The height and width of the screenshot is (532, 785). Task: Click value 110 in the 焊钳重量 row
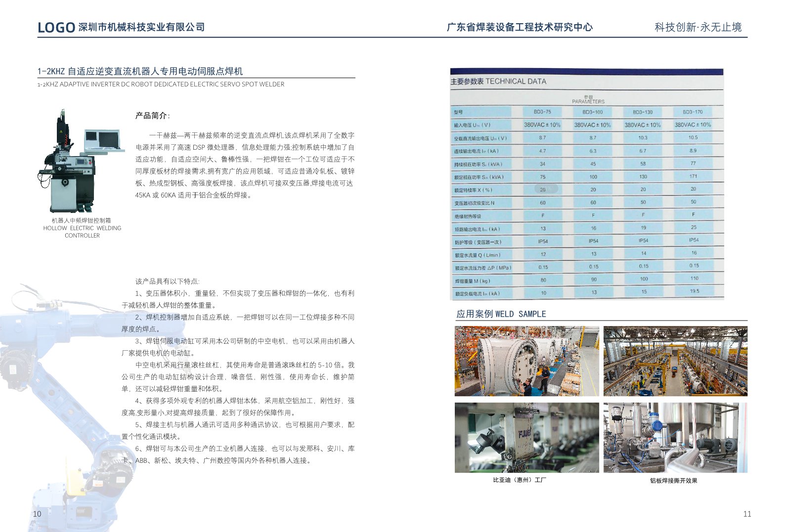tap(695, 278)
